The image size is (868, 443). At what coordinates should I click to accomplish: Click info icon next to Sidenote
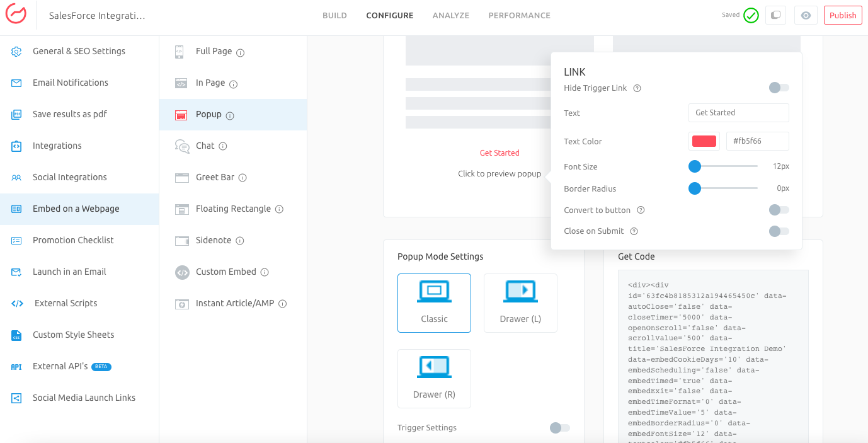[240, 241]
